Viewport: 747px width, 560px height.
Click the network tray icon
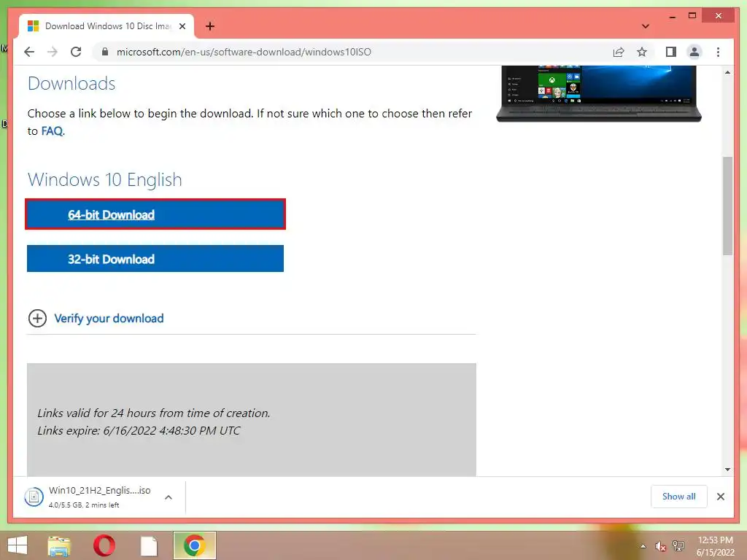678,546
